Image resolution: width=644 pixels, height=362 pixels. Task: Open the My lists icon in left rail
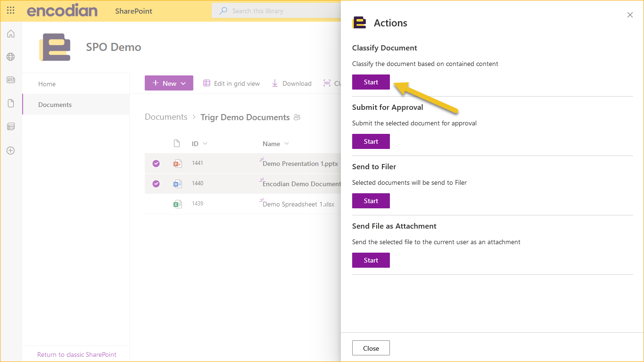point(10,126)
